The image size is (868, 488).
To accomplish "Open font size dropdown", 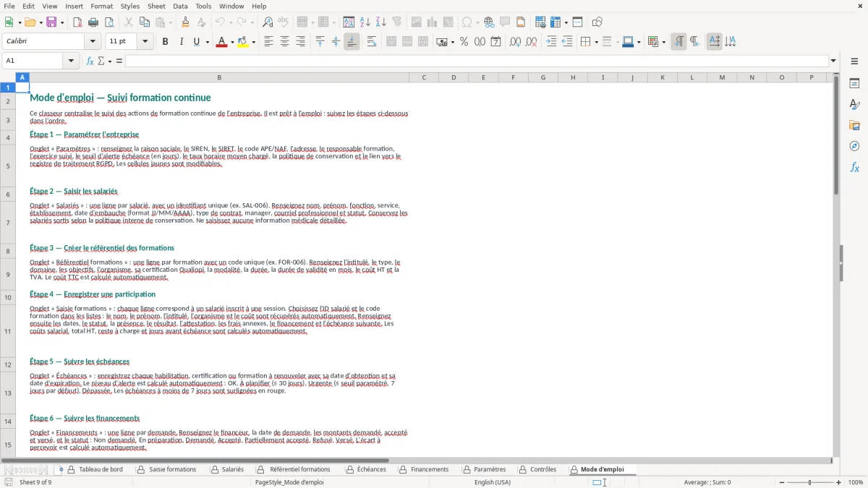I will coord(145,42).
